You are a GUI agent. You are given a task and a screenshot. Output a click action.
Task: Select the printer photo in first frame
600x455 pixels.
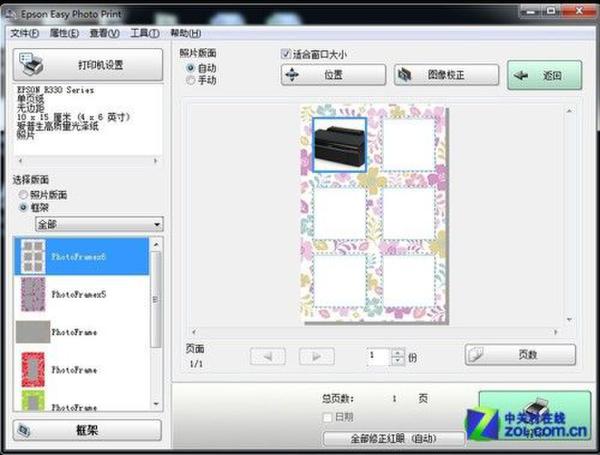[x=340, y=145]
